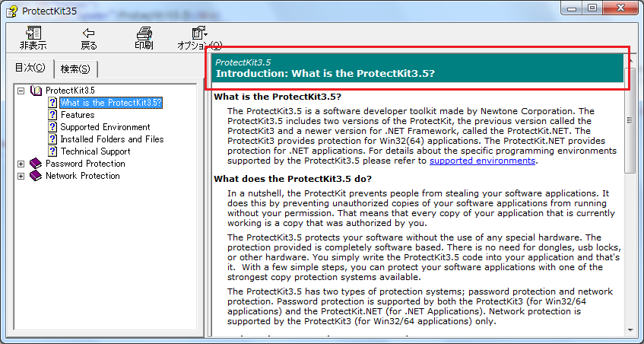Switch to the 検索(S) search tab

point(75,69)
